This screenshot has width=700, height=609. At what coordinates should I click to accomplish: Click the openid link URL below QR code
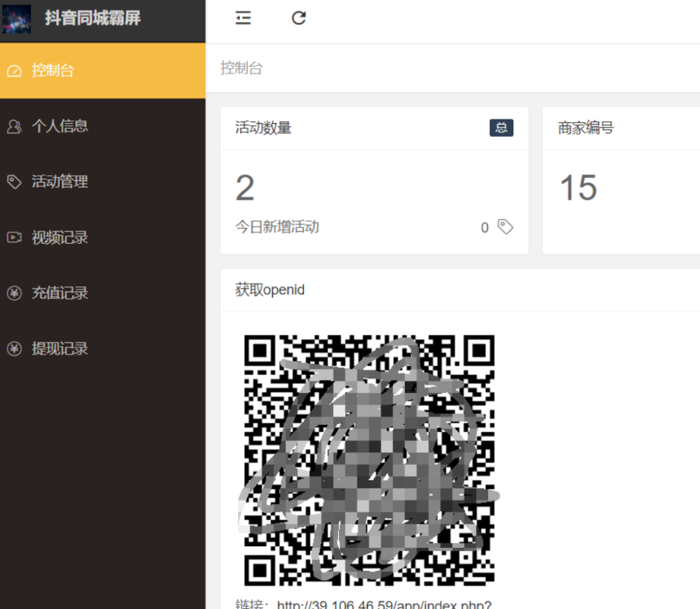click(x=384, y=604)
